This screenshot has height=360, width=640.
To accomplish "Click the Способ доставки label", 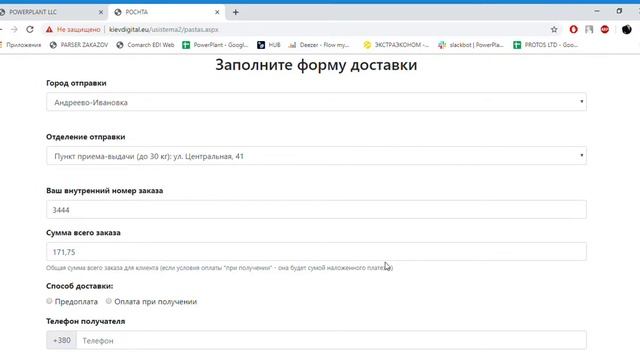I will 80,286.
